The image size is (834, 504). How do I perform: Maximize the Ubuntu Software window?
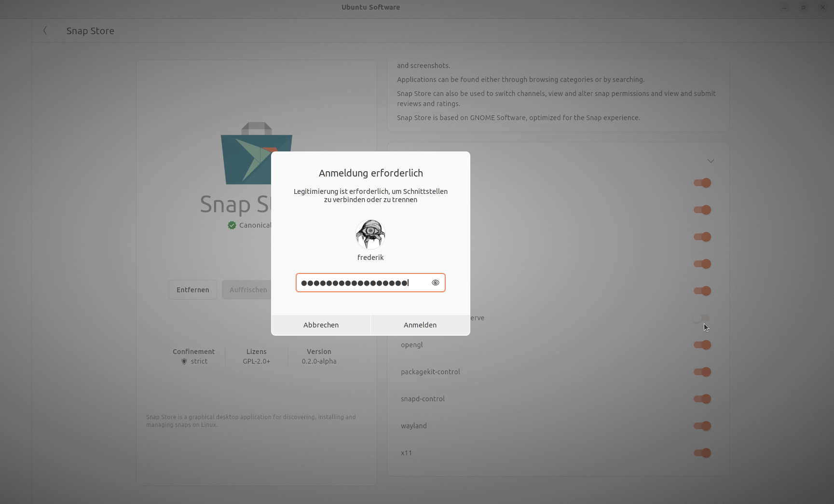[x=803, y=7]
